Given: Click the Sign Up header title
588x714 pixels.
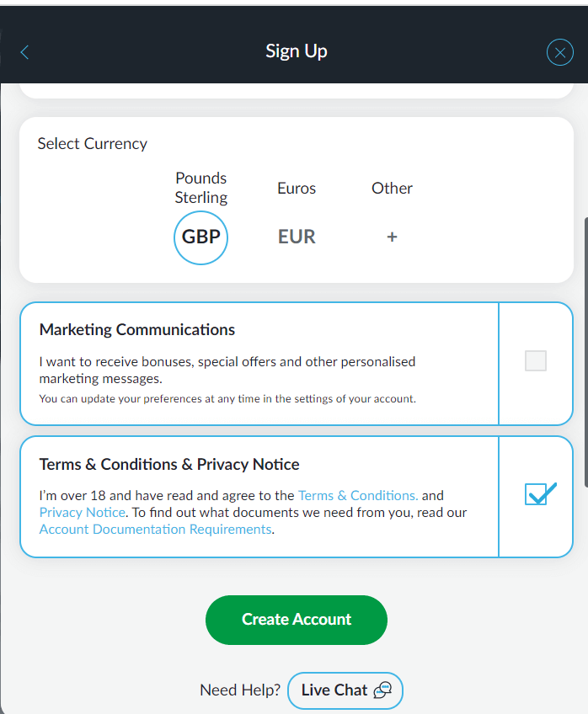Looking at the screenshot, I should pos(297,51).
